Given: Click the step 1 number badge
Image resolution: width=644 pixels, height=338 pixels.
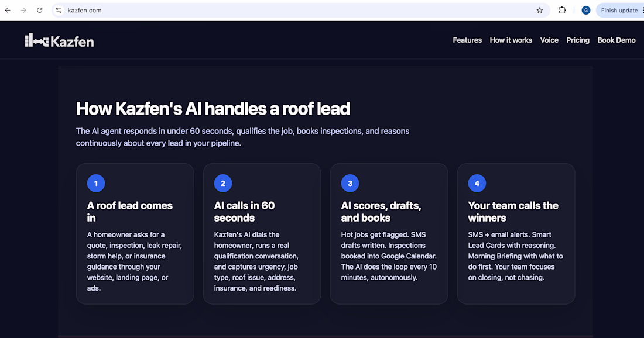Looking at the screenshot, I should coord(96,184).
